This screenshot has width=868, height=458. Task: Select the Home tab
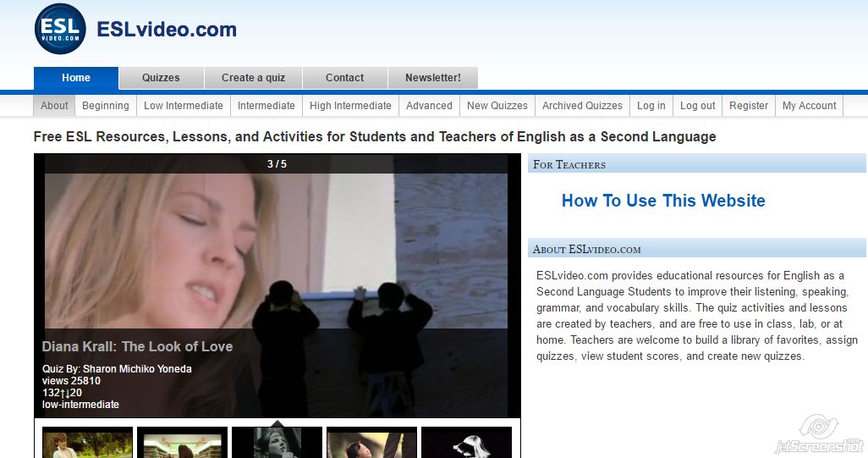[76, 78]
